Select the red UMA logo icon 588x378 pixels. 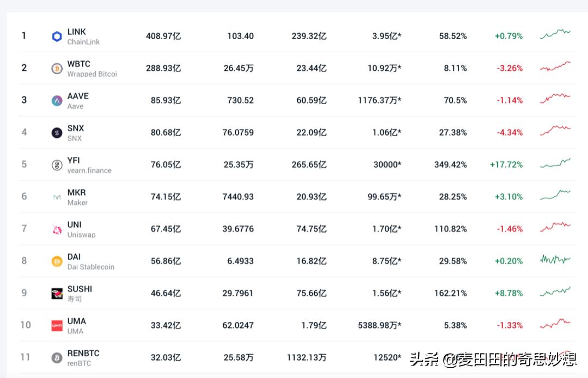(57, 326)
